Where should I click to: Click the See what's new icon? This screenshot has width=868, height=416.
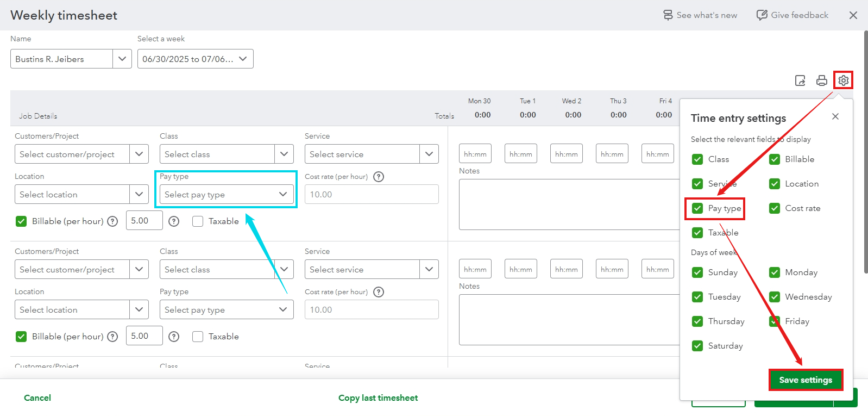tap(668, 15)
